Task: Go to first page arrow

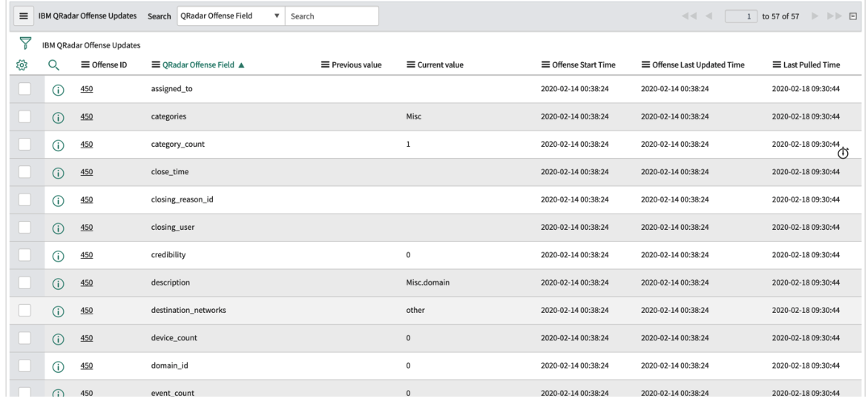Action: pyautogui.click(x=688, y=16)
